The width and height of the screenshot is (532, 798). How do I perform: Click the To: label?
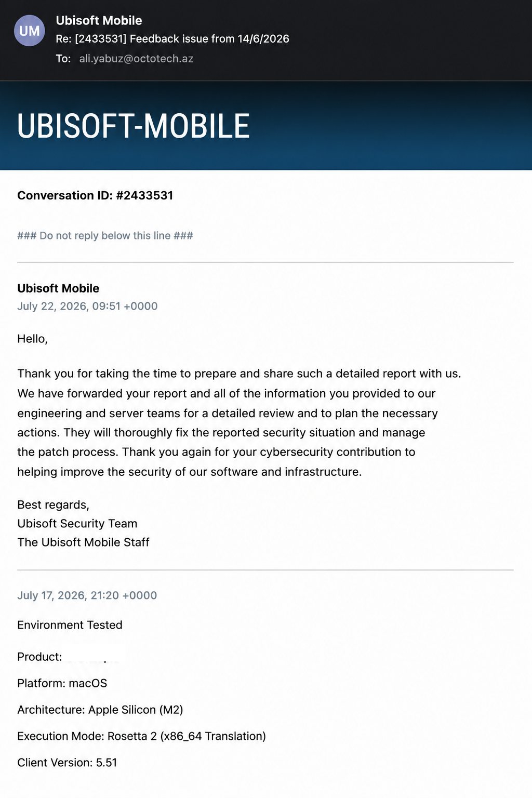[63, 59]
